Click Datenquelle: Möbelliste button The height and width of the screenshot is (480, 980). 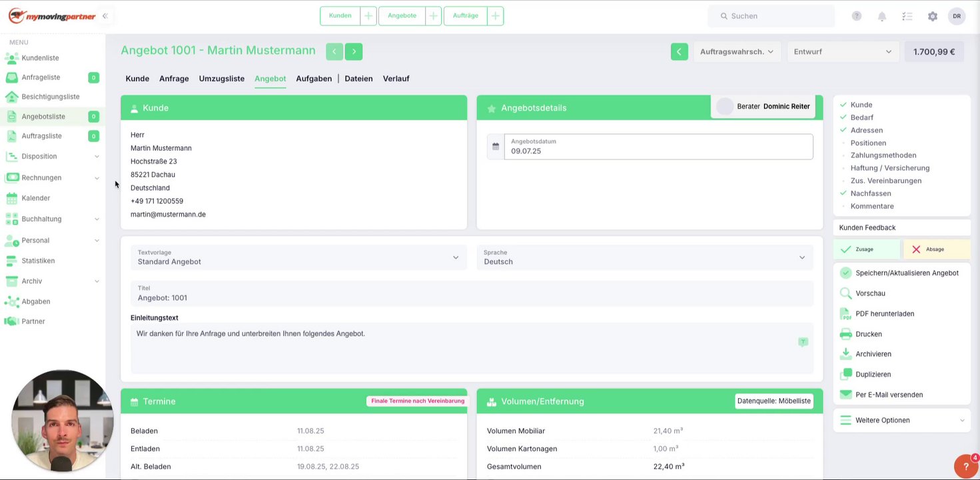point(773,401)
